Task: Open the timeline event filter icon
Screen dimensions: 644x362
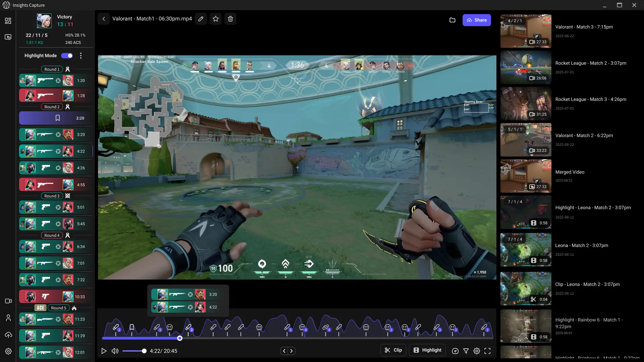Action: point(466,351)
